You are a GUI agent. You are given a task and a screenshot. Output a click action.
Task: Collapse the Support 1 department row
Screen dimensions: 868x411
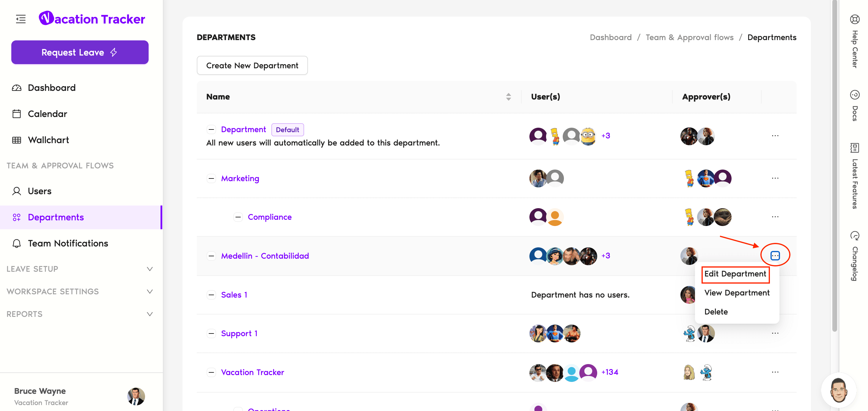(x=211, y=333)
